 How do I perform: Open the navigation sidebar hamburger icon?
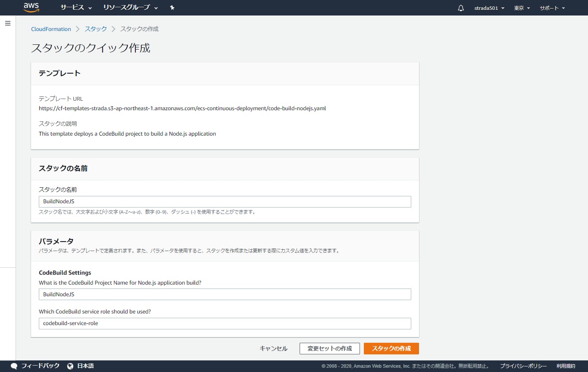(7, 23)
